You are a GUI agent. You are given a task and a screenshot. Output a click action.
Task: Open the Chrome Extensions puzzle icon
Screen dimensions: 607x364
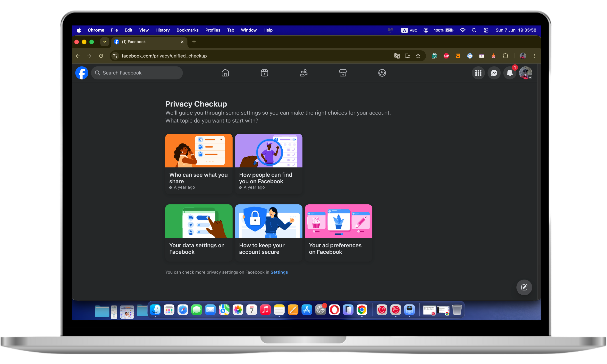(505, 56)
